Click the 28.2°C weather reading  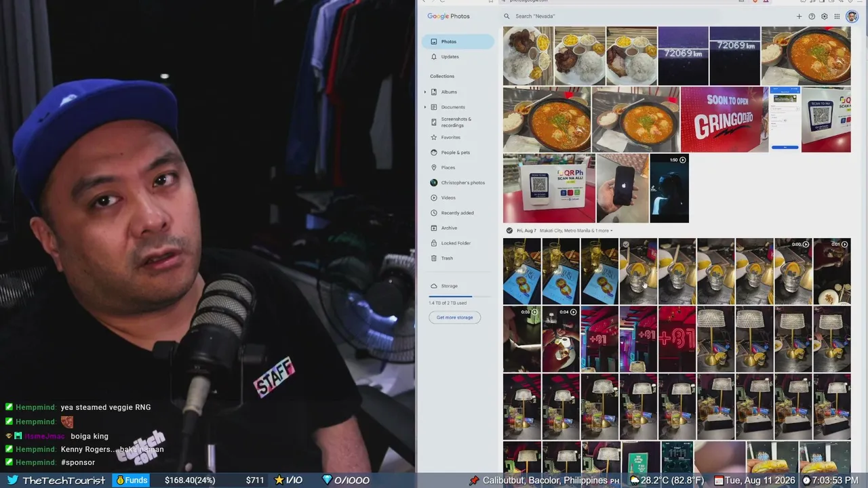tap(673, 480)
